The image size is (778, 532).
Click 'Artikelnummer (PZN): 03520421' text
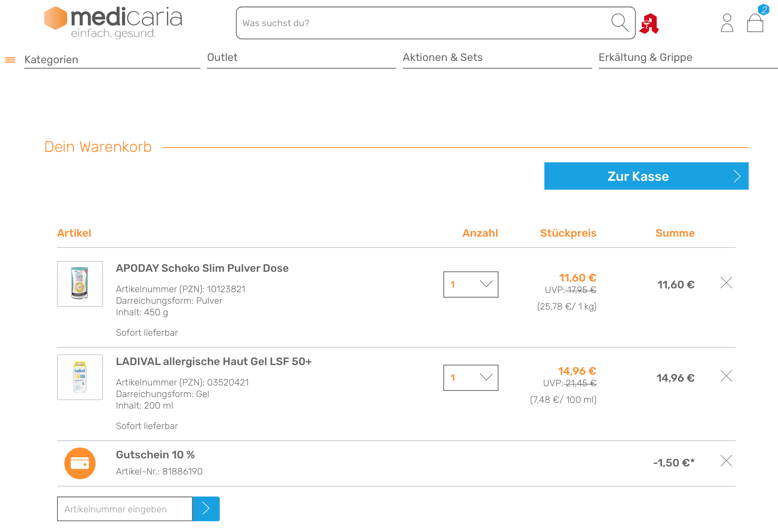[x=182, y=382]
